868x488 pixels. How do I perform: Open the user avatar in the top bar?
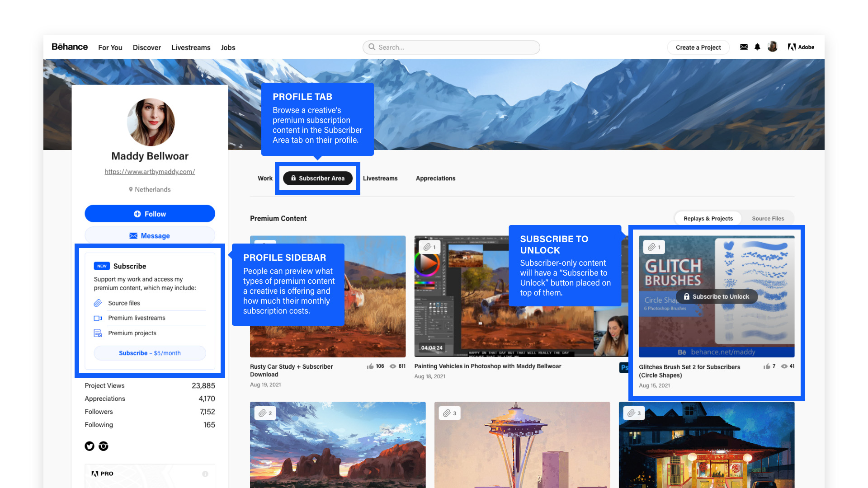[x=773, y=47]
